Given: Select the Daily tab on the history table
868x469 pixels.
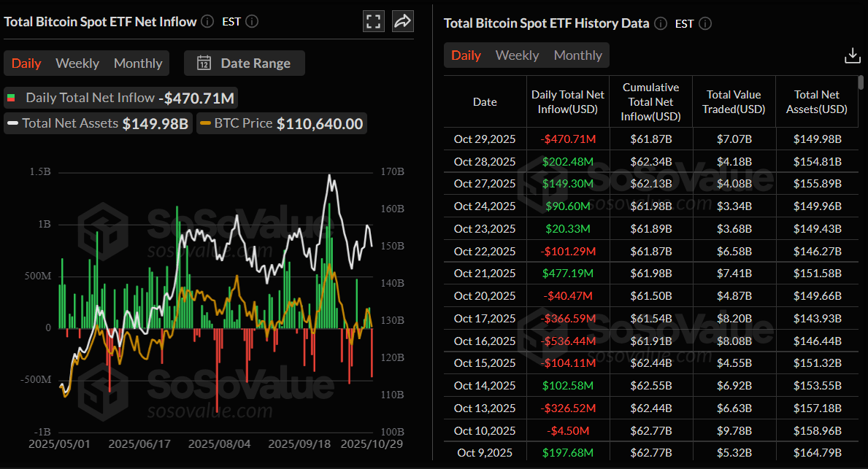Looking at the screenshot, I should point(466,55).
